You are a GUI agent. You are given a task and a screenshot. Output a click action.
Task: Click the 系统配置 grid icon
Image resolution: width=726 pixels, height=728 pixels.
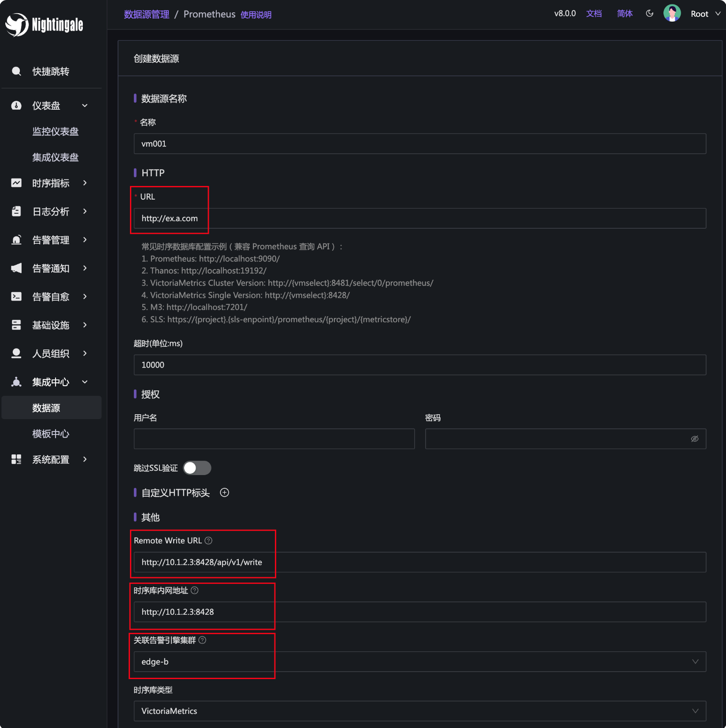[x=16, y=460]
